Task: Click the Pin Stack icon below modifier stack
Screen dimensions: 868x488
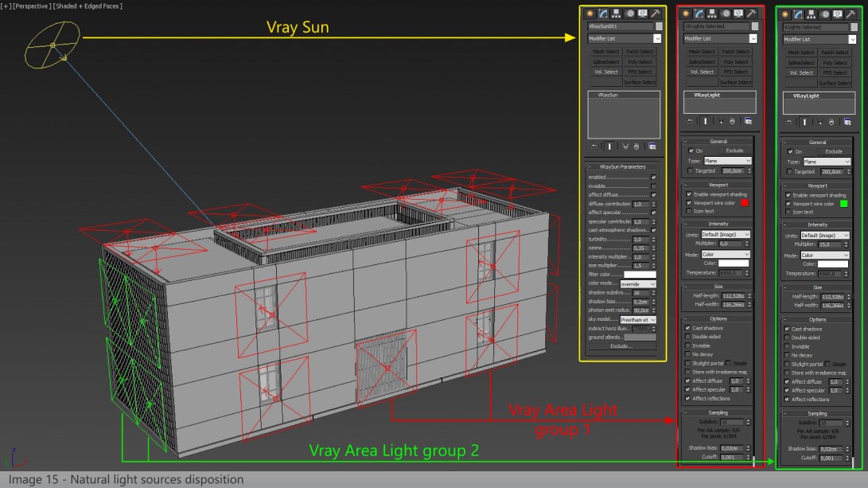Action: pos(594,146)
